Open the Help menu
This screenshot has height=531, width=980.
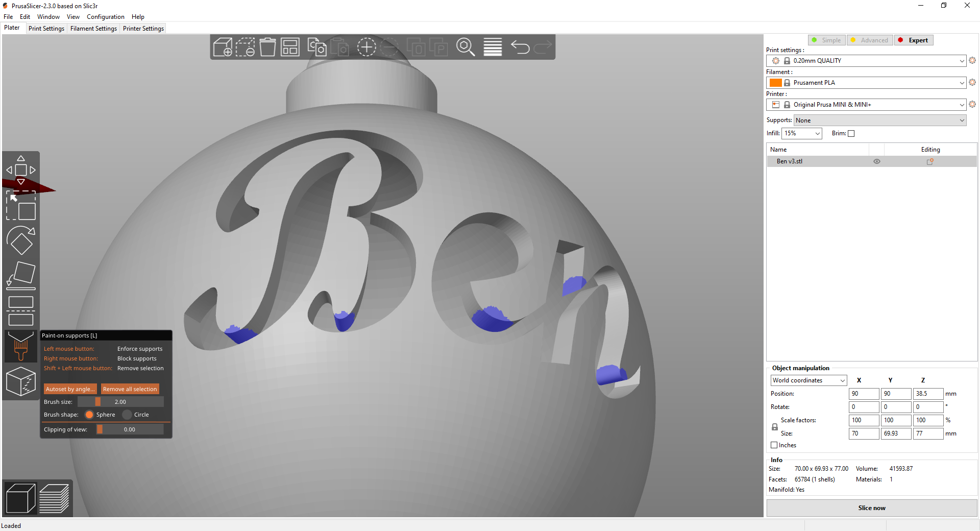tap(138, 17)
